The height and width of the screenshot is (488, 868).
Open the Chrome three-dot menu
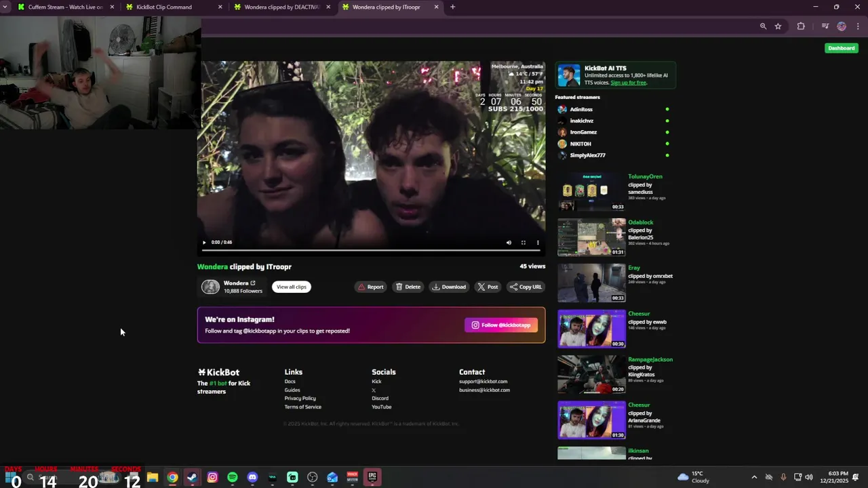tap(858, 26)
